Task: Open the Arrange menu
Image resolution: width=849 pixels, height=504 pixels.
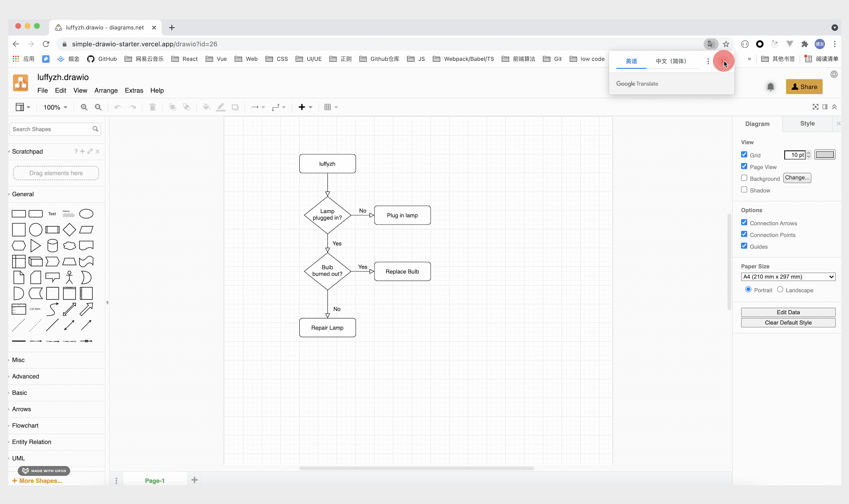Action: (x=106, y=90)
